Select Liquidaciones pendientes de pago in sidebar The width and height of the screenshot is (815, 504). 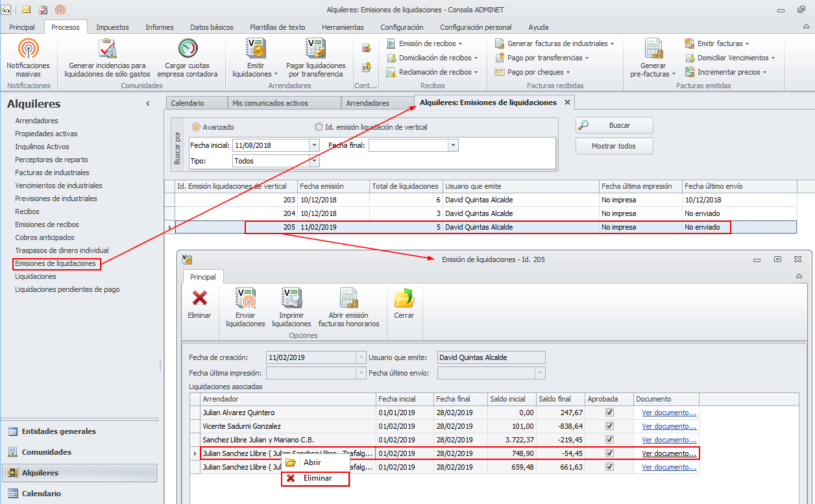tap(67, 289)
